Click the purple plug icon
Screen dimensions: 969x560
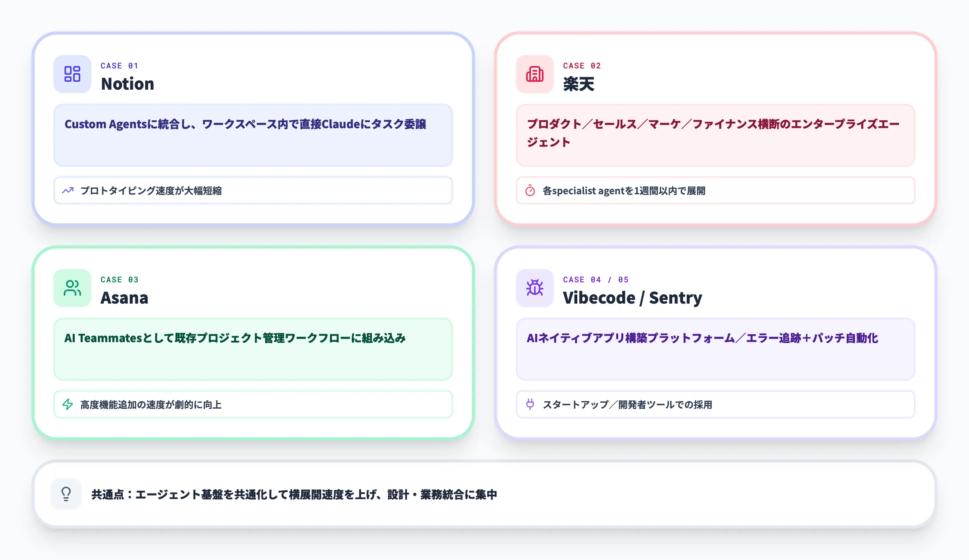530,404
